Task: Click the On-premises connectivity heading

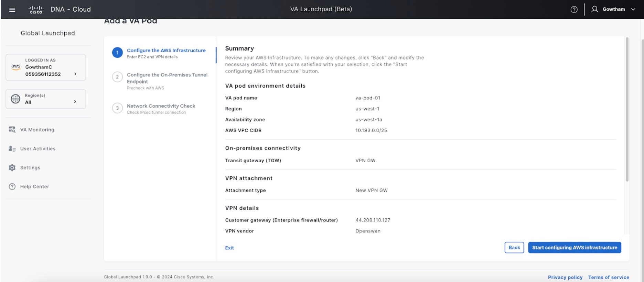Action: click(263, 148)
